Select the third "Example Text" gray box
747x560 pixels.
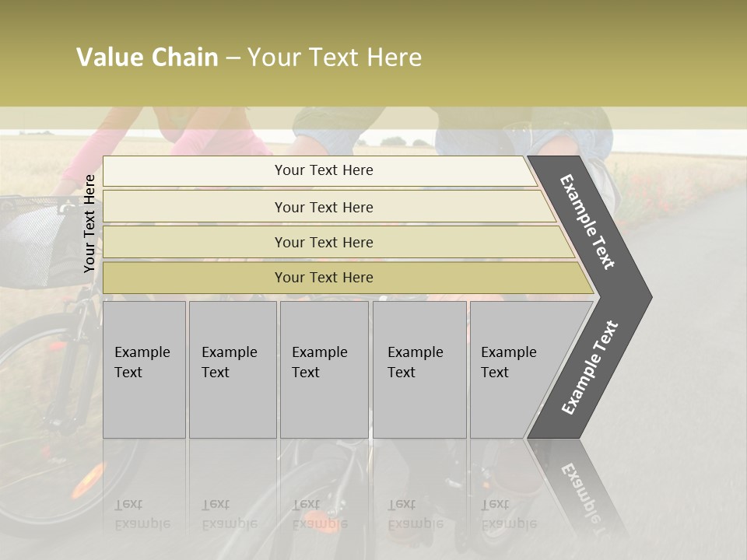click(x=324, y=369)
